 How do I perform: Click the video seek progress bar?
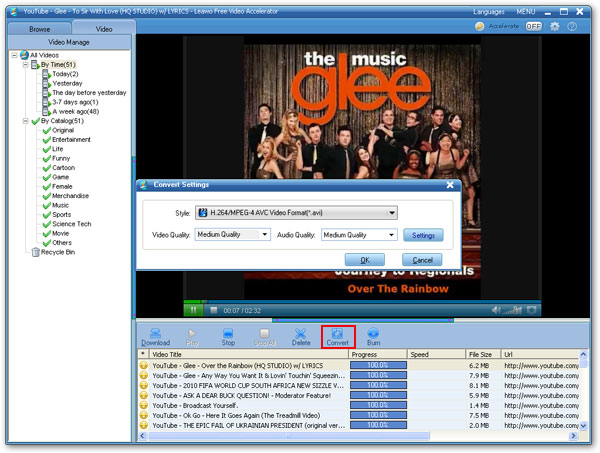tap(362, 301)
